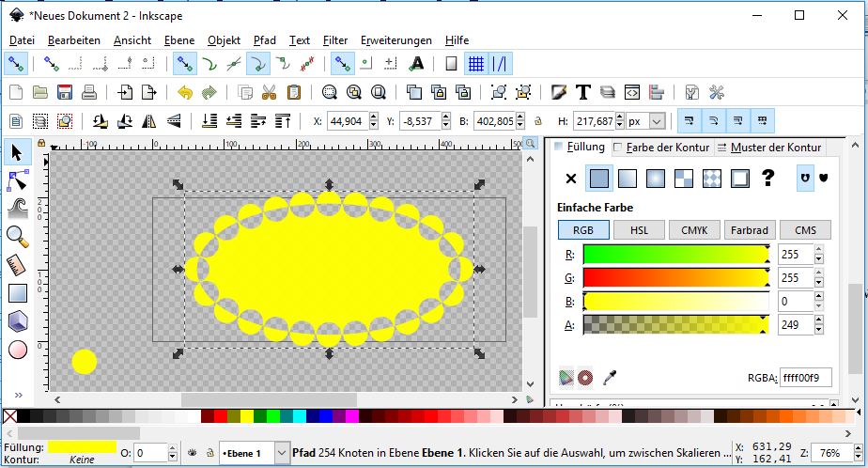Raise selection to top icon
The width and height of the screenshot is (868, 468).
tap(283, 120)
